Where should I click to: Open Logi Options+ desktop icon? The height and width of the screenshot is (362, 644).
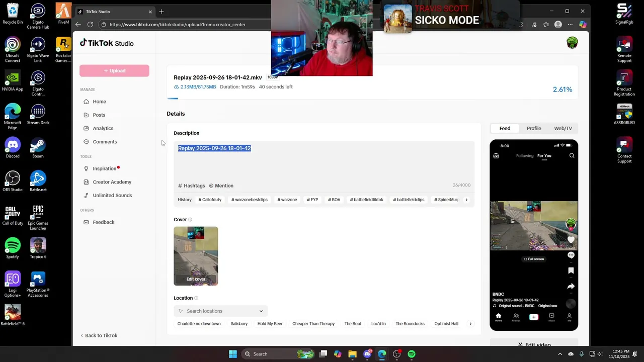[13, 285]
